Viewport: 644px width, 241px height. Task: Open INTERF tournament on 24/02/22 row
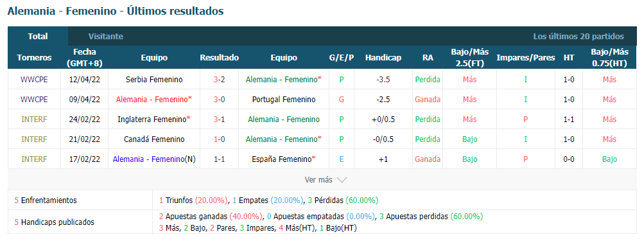click(34, 120)
